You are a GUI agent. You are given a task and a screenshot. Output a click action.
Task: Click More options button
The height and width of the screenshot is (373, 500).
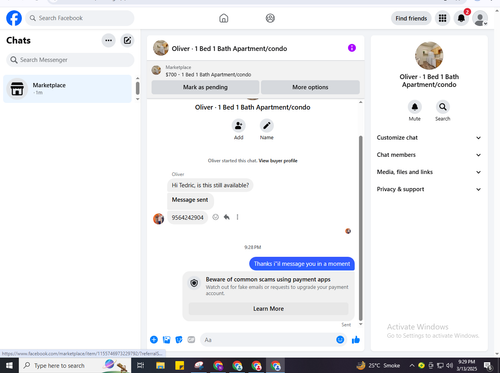coord(310,87)
